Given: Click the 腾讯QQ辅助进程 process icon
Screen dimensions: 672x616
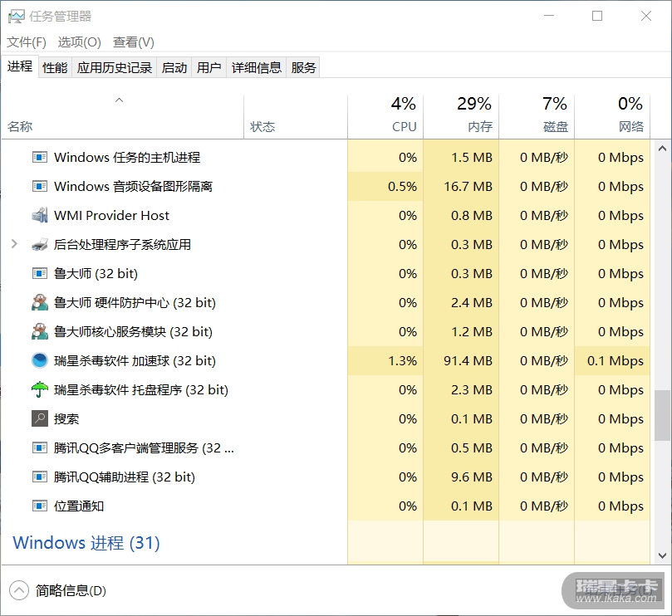Looking at the screenshot, I should click(39, 477).
